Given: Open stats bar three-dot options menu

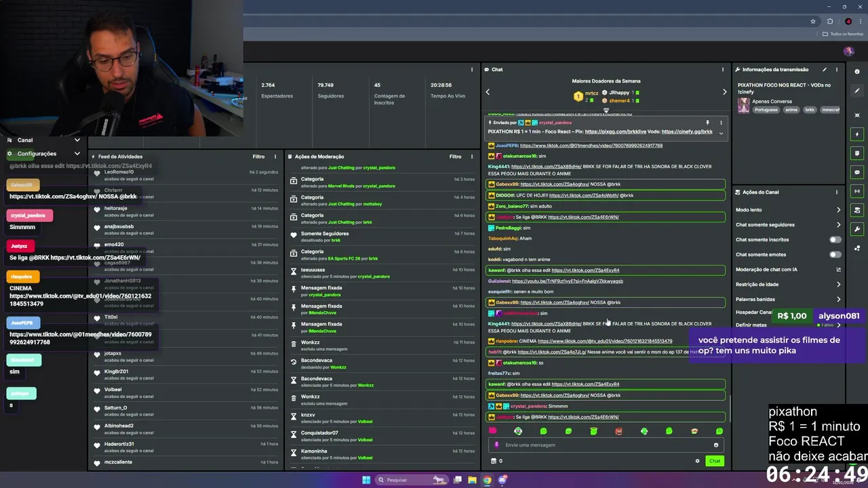Looking at the screenshot, I should pyautogui.click(x=472, y=69).
